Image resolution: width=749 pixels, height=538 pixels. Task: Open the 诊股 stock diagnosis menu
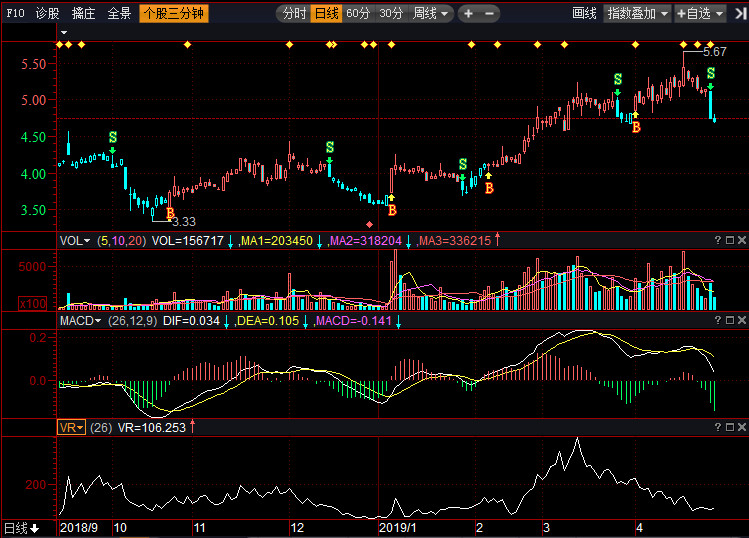click(x=47, y=13)
